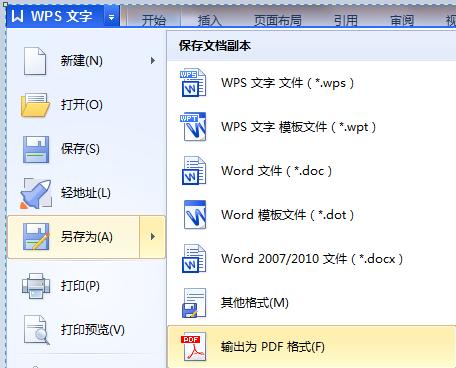Screen dimensions: 456x368
Task: Click the Word *.dot template icon
Action: [195, 215]
